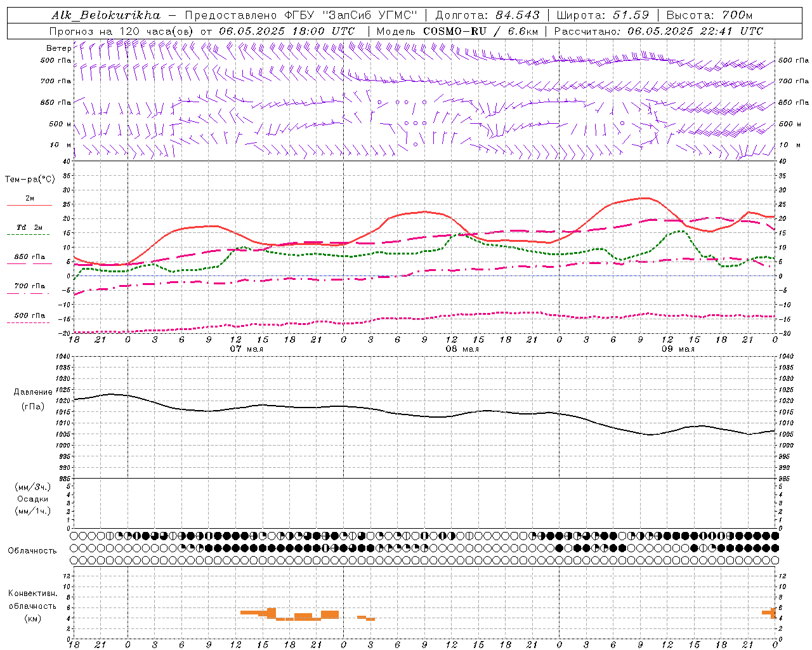Click the '07 мая' date label
This screenshot has height=650, width=812.
pos(246,349)
